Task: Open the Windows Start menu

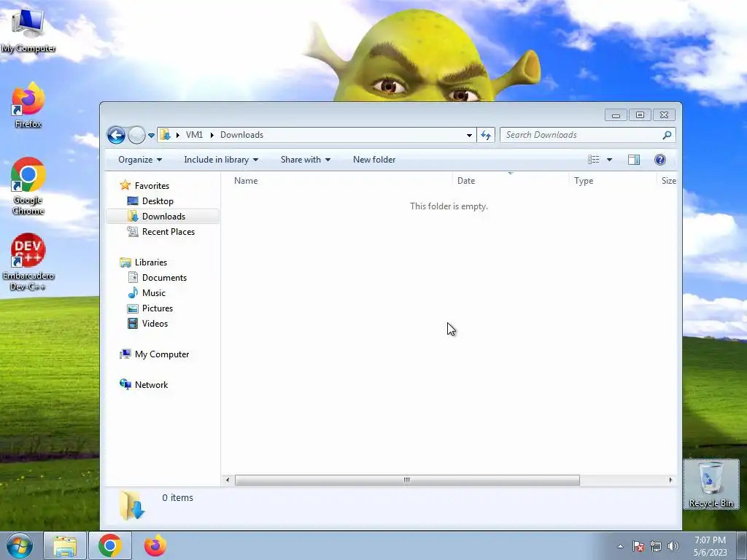Action: point(19,545)
